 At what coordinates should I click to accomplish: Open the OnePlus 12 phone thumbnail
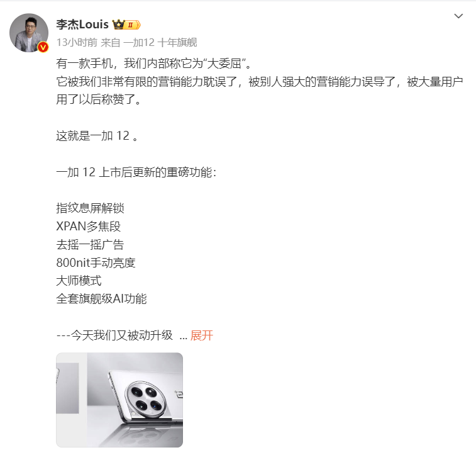click(x=119, y=400)
